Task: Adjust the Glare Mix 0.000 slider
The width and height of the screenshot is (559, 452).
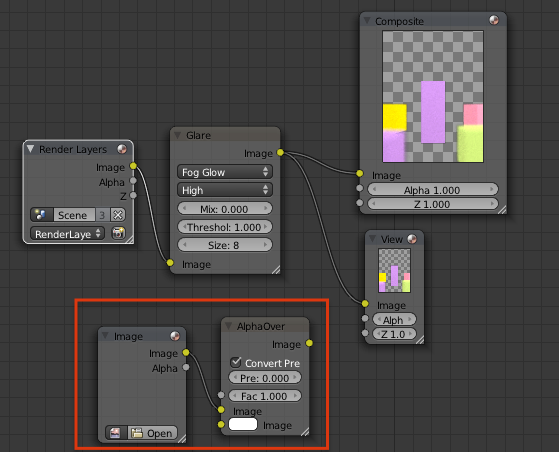Action: pyautogui.click(x=225, y=209)
